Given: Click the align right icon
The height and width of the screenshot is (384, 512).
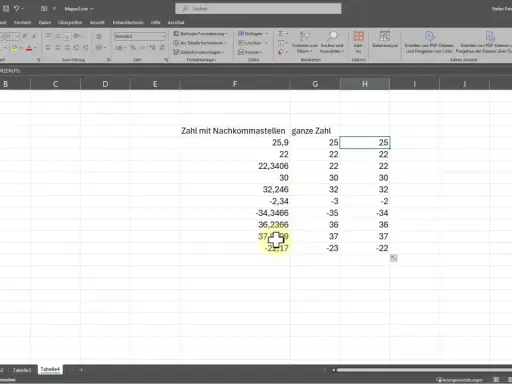Looking at the screenshot, I should (67, 48).
